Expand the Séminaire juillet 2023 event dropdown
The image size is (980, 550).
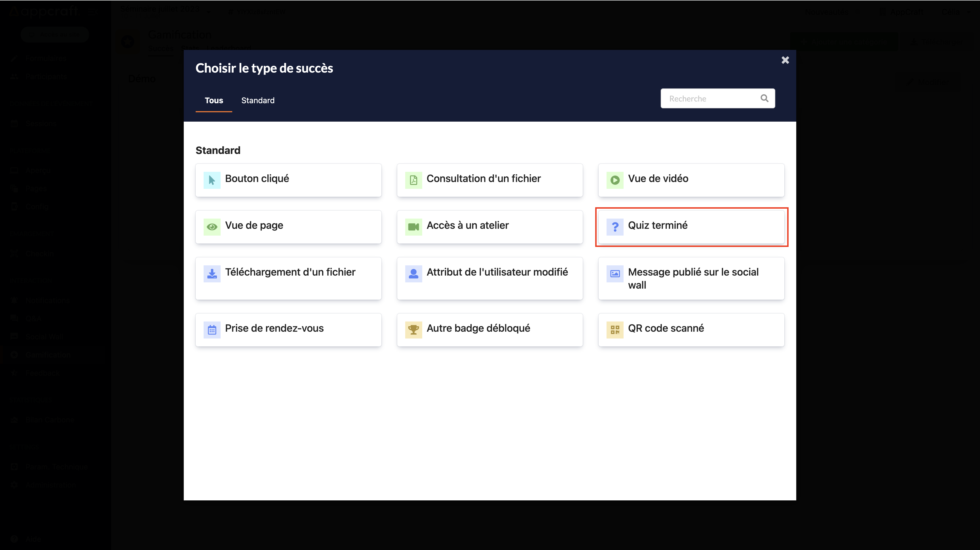tap(166, 11)
